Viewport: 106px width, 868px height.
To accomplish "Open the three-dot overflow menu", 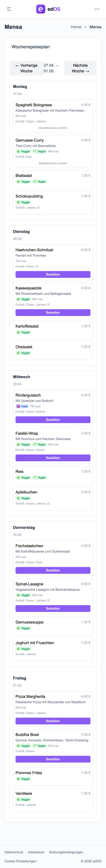I will tap(97, 9).
